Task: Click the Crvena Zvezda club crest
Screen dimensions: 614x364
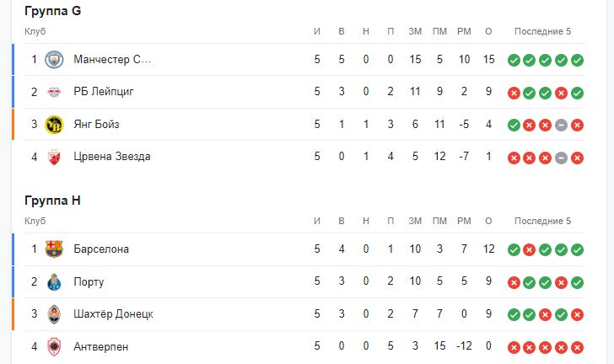Action: click(54, 157)
